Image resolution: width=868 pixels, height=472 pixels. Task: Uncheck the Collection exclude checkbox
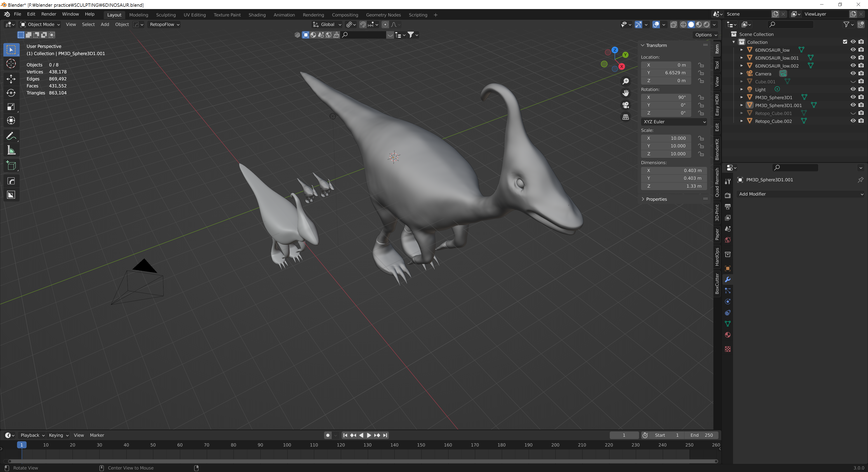click(845, 42)
